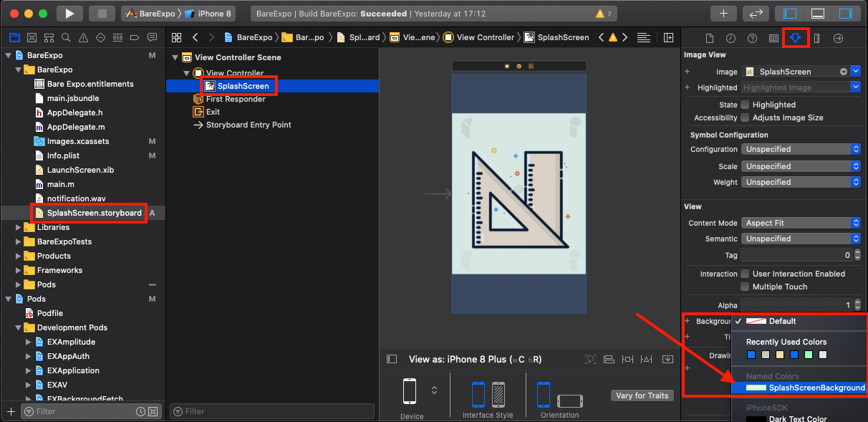Expand the Libraries group
Viewport: 868px width, 422px height.
tap(19, 227)
